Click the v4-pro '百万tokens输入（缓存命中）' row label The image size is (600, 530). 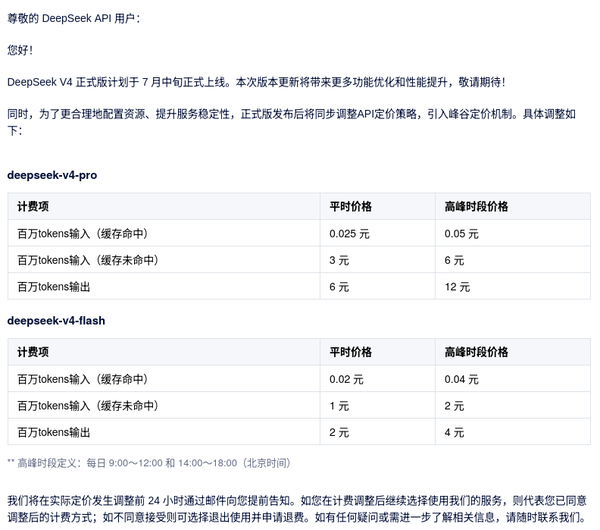pos(83,233)
